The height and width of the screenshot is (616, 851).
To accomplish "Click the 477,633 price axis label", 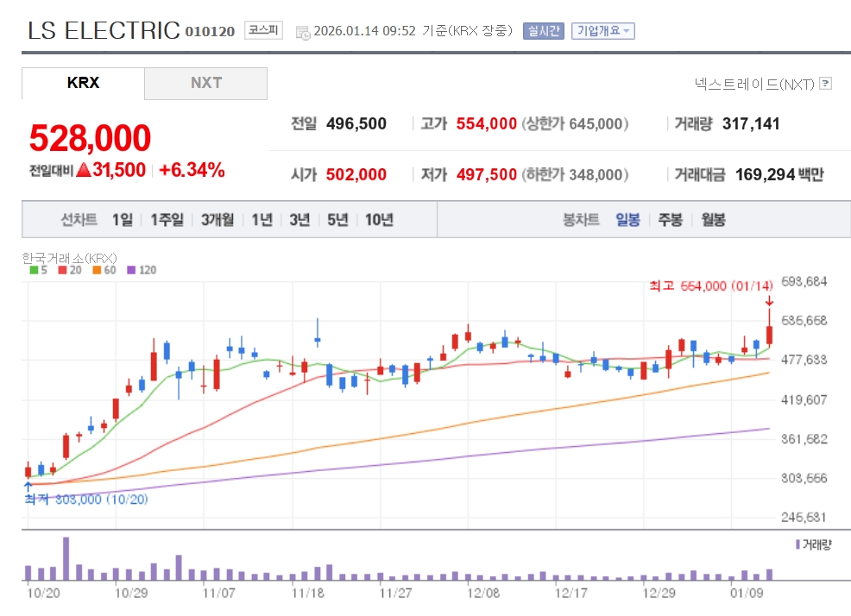I will coord(804,360).
